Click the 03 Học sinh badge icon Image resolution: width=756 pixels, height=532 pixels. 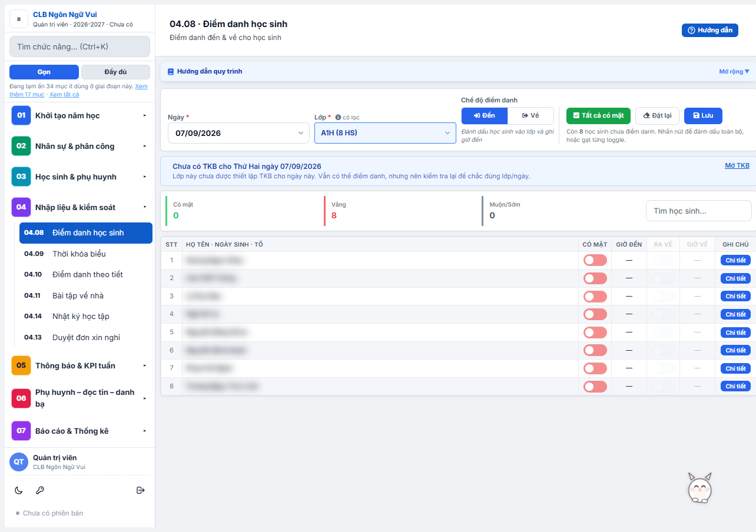pyautogui.click(x=21, y=177)
